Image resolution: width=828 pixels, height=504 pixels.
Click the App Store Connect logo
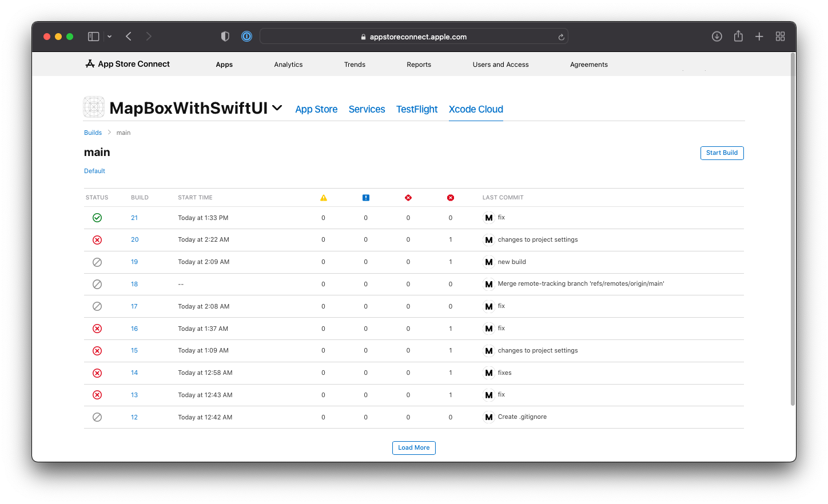point(128,64)
